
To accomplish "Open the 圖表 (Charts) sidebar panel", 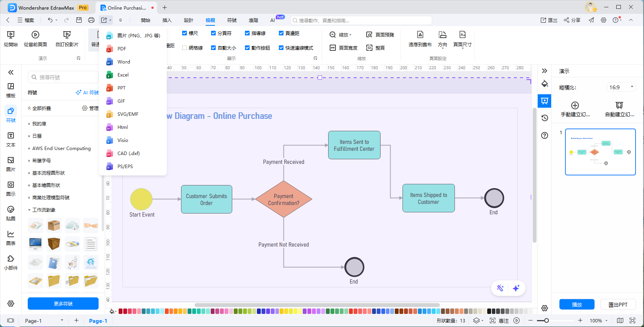I will pyautogui.click(x=11, y=238).
